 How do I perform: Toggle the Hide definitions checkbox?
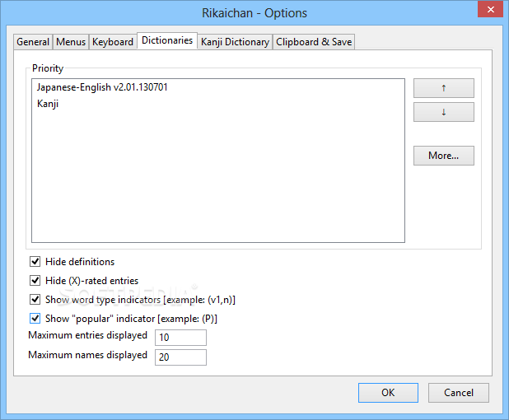pyautogui.click(x=35, y=262)
